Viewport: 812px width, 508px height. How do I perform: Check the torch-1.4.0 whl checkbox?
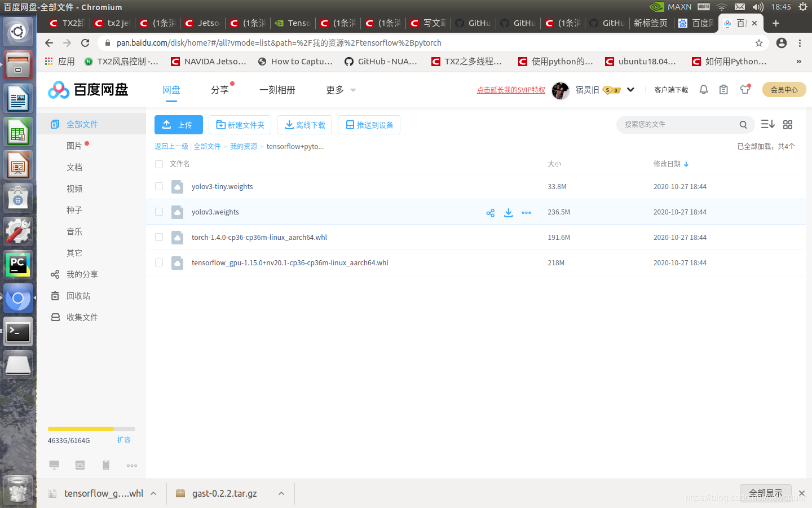(x=159, y=238)
